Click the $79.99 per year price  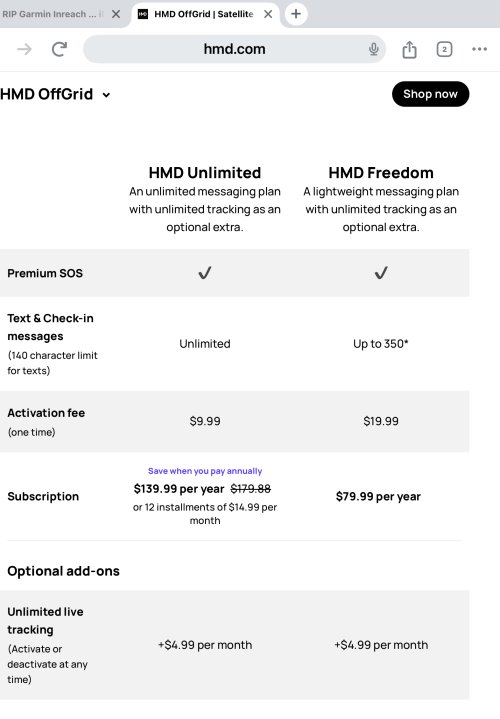click(378, 497)
